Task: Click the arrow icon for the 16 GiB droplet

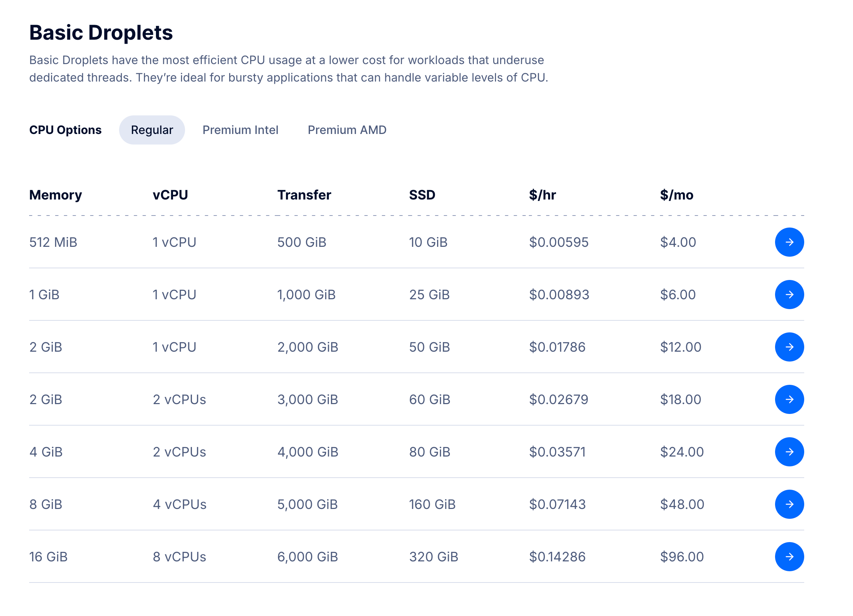Action: point(789,557)
